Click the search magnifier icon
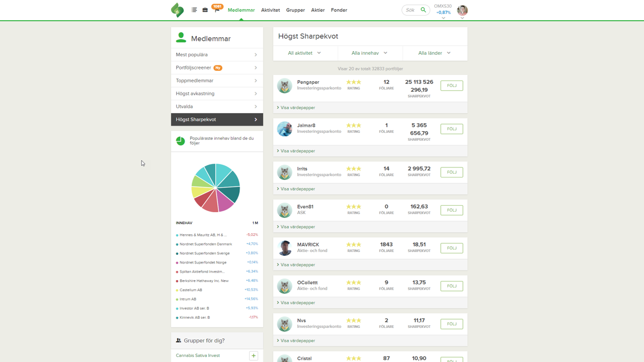Image resolution: width=644 pixels, height=362 pixels. pyautogui.click(x=423, y=10)
